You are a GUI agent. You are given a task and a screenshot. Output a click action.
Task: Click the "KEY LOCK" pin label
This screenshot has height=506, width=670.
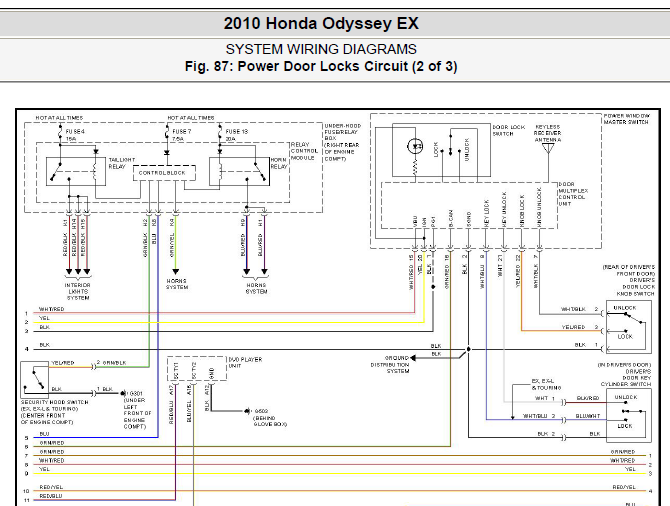pyautogui.click(x=486, y=213)
